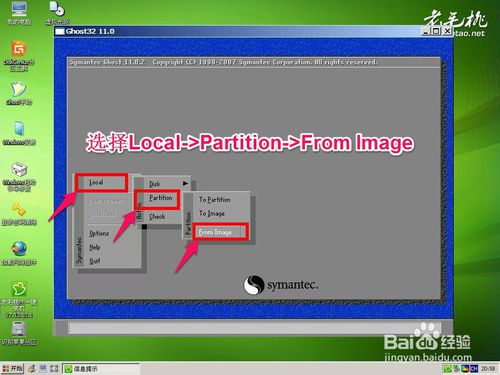Screen dimensions: 500x375
Task: Maximize the Ghost32 window
Action: tap(436, 31)
